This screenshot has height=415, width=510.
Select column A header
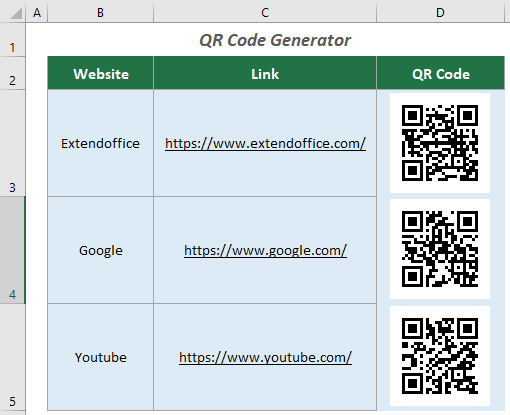click(x=37, y=12)
